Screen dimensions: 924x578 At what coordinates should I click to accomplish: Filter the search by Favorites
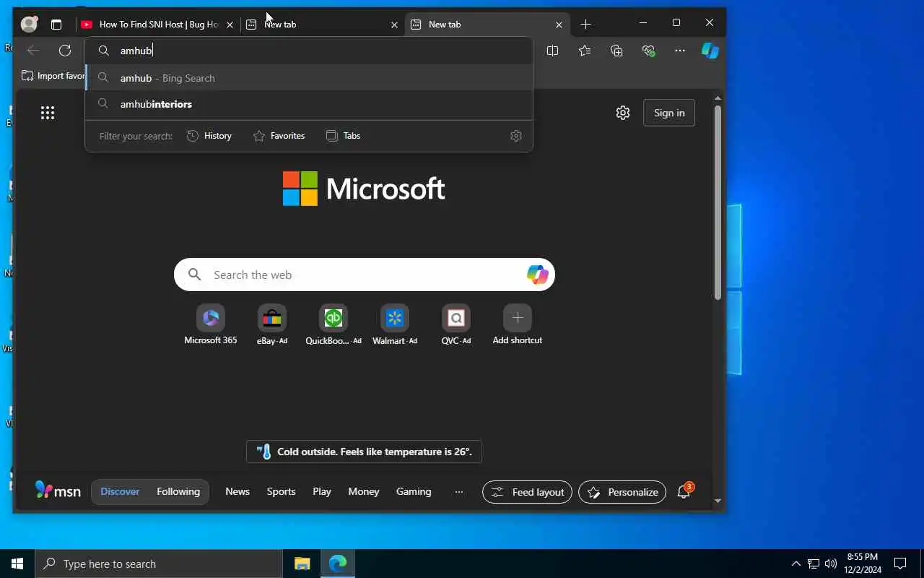(x=279, y=136)
